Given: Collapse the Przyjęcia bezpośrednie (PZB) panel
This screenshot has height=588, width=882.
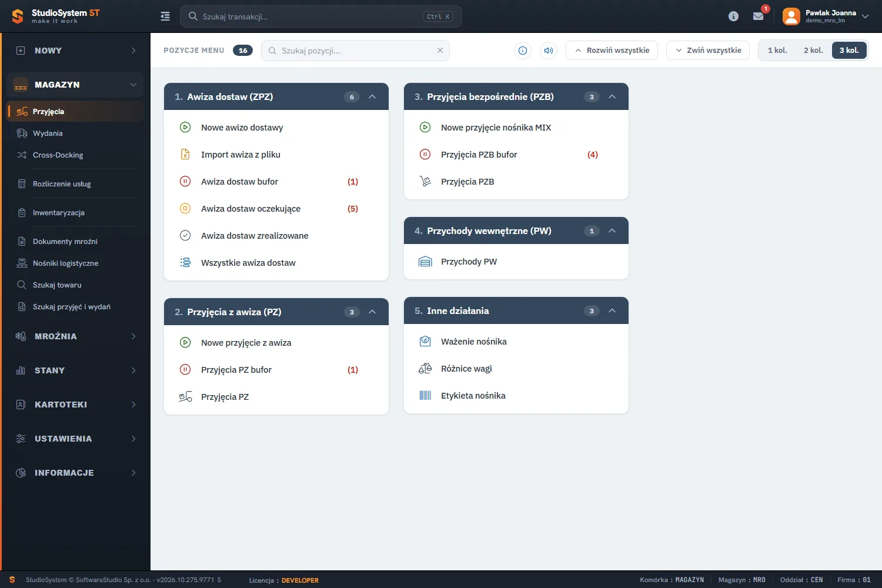Looking at the screenshot, I should click(612, 97).
